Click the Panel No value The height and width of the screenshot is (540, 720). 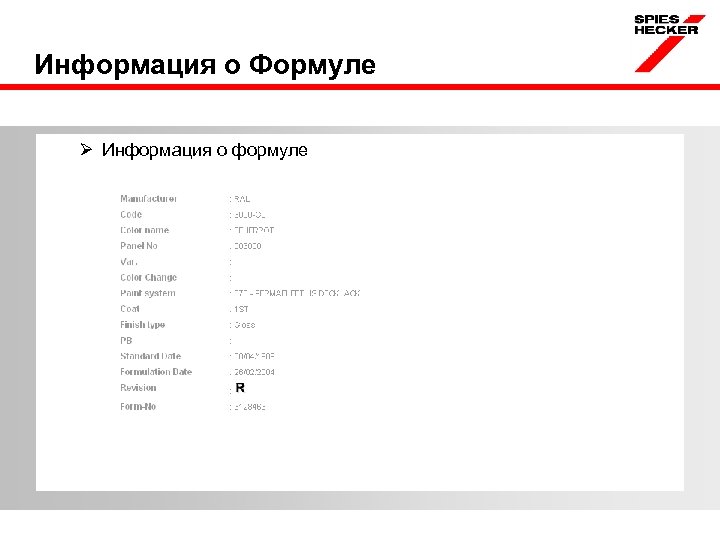(x=248, y=246)
